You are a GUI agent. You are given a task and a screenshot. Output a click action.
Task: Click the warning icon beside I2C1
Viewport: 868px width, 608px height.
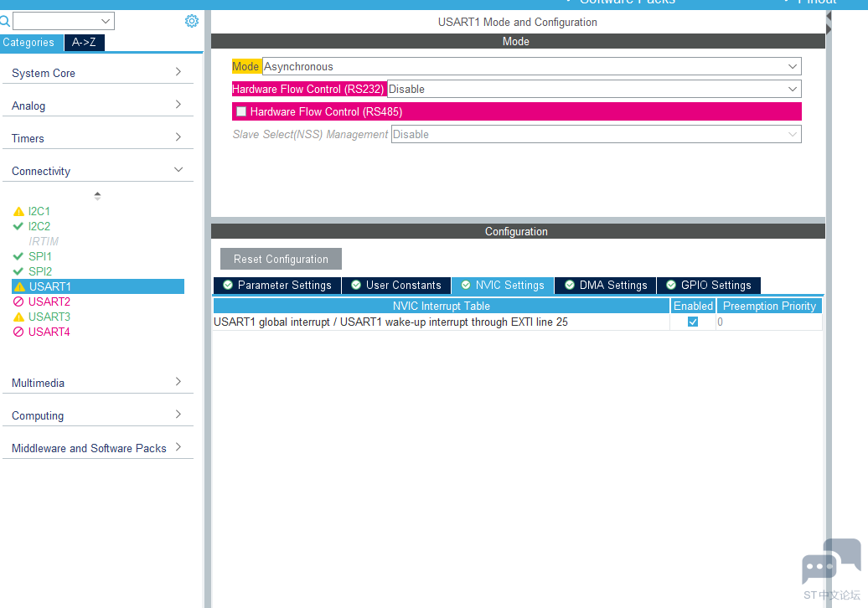pyautogui.click(x=18, y=211)
